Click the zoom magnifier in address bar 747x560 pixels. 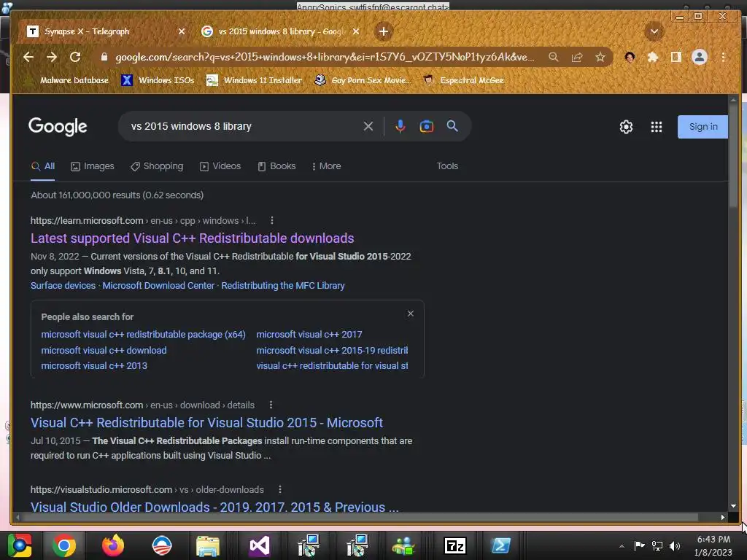click(x=553, y=57)
